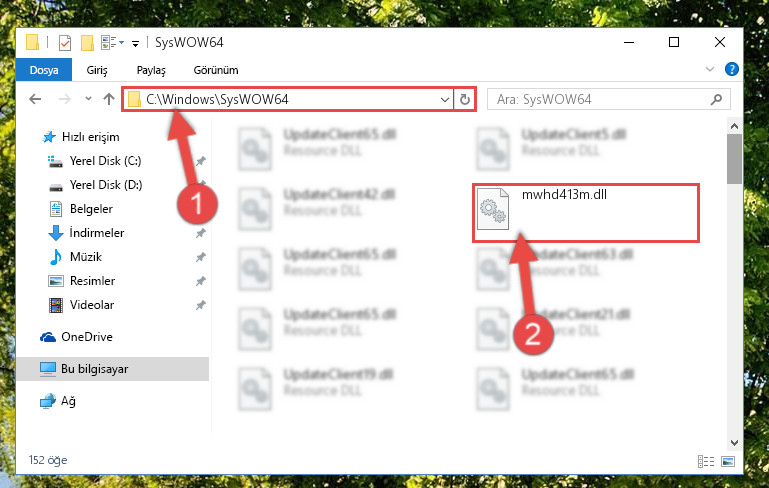Unpin Yerel Disk (C:) pin icon
769x488 pixels.
[201, 161]
